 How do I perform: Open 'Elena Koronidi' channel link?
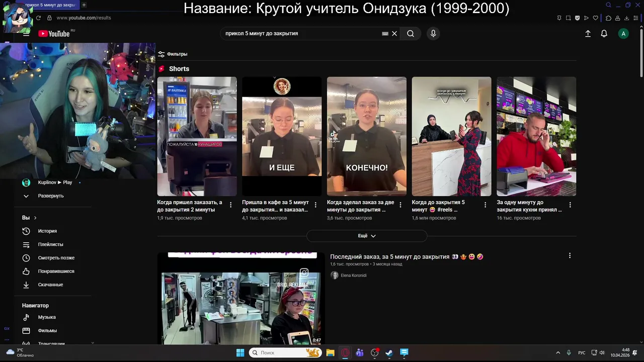pyautogui.click(x=354, y=276)
